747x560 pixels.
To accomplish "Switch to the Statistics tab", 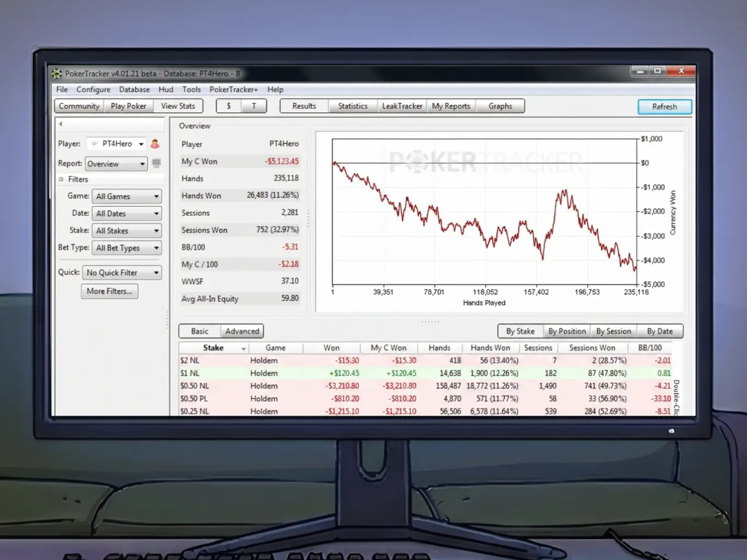I will point(352,106).
